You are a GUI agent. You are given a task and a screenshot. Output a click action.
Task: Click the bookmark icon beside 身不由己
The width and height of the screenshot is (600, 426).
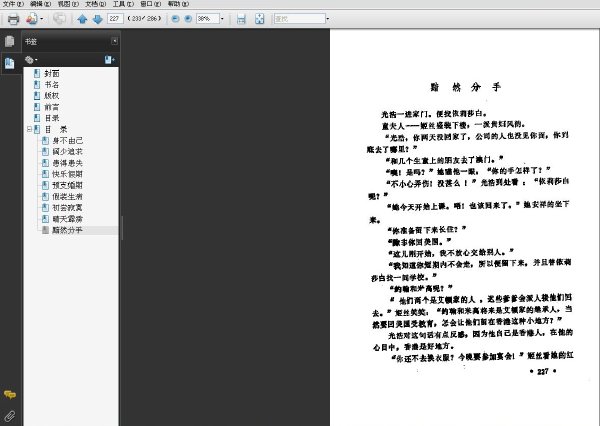(45, 140)
